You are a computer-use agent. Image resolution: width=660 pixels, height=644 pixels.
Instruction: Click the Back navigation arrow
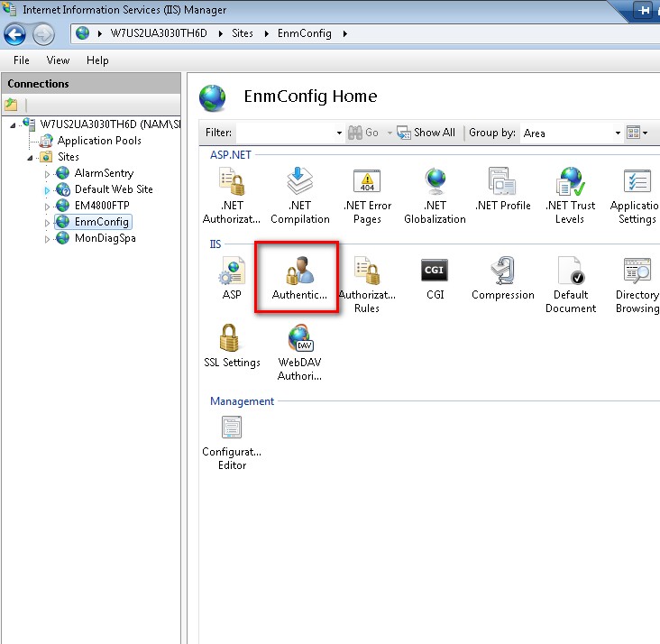14,34
